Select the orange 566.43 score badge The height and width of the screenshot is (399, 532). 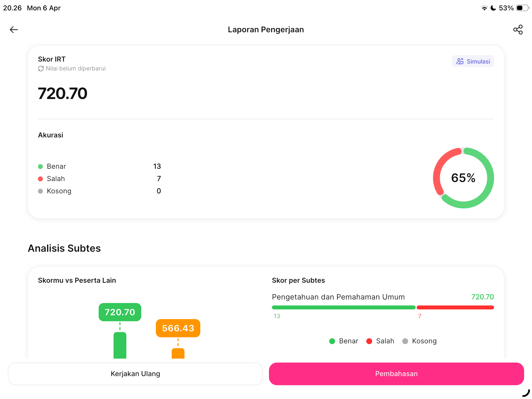click(178, 328)
